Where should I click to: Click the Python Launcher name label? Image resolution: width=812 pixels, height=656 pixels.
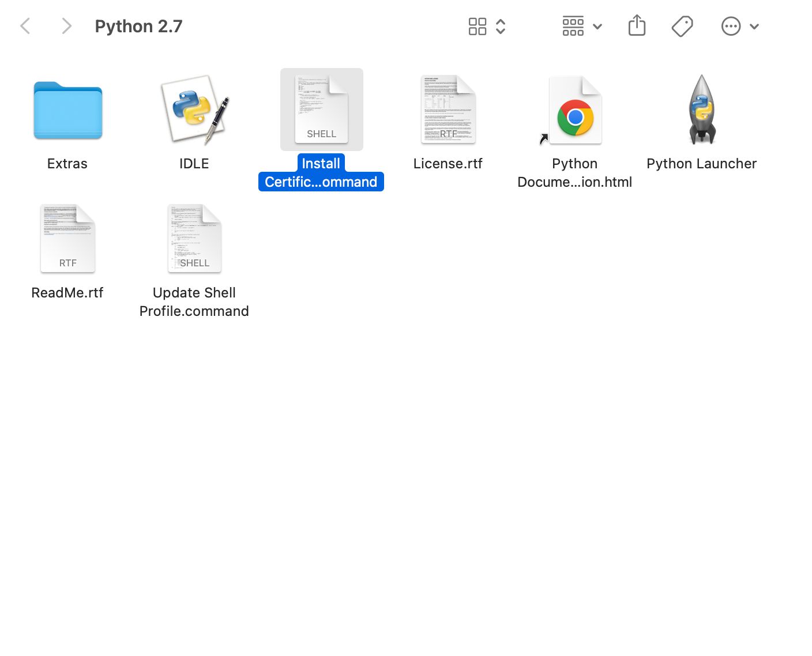tap(702, 164)
